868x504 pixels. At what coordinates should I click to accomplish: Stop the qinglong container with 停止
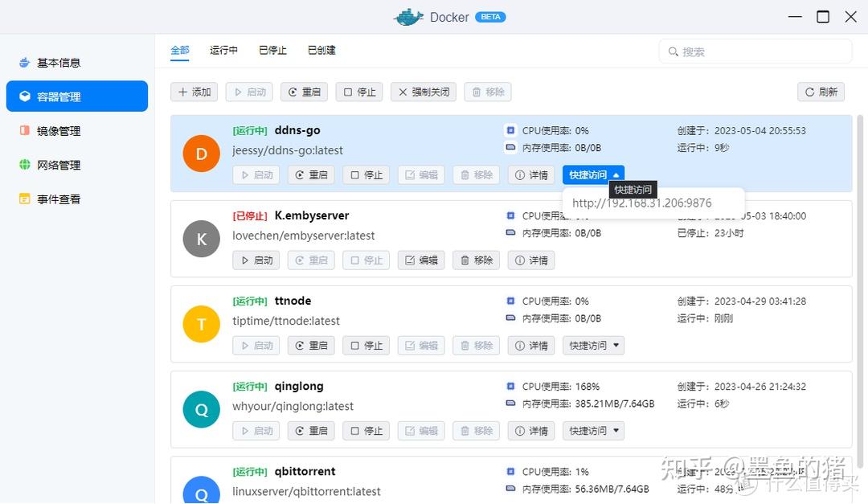pos(366,430)
